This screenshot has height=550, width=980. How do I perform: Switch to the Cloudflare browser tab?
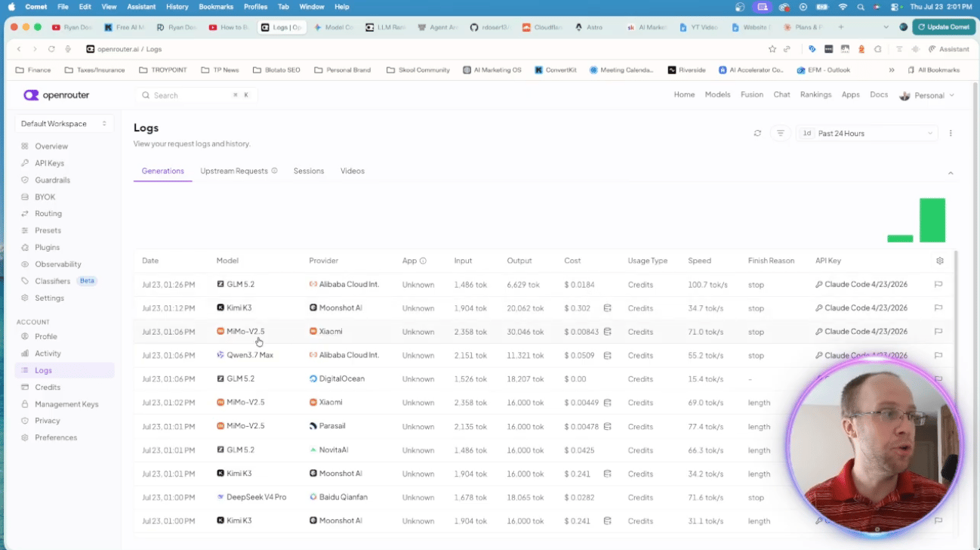pyautogui.click(x=541, y=27)
